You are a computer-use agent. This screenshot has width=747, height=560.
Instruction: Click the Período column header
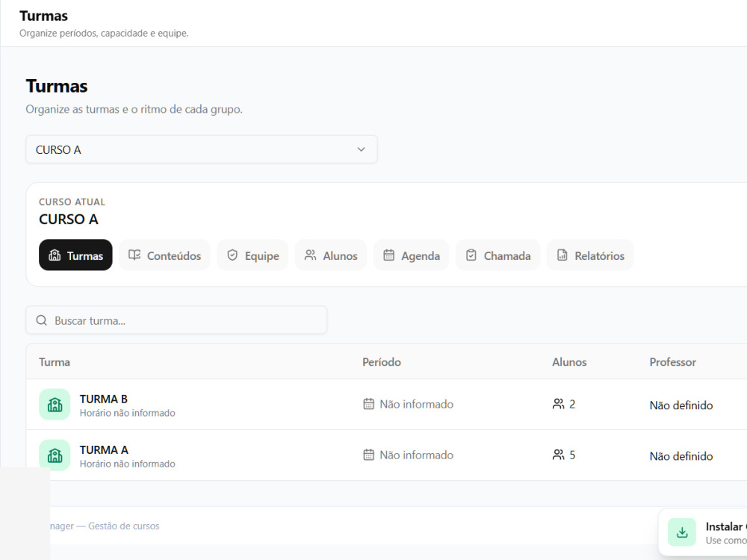[382, 362]
